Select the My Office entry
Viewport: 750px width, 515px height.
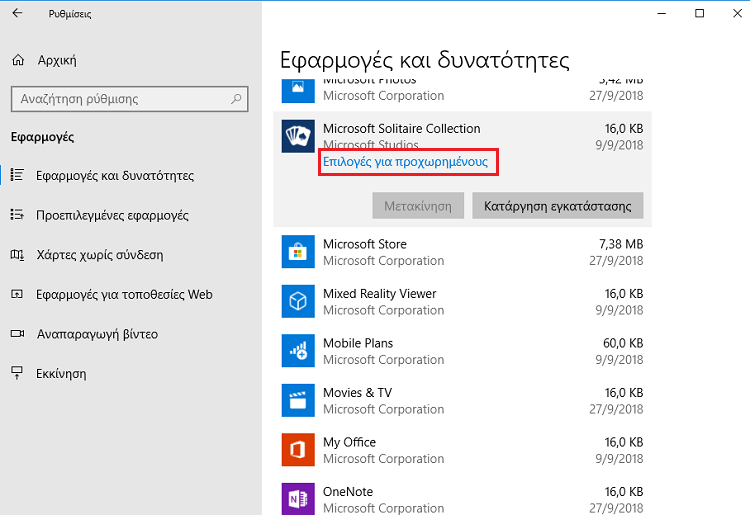click(x=462, y=449)
